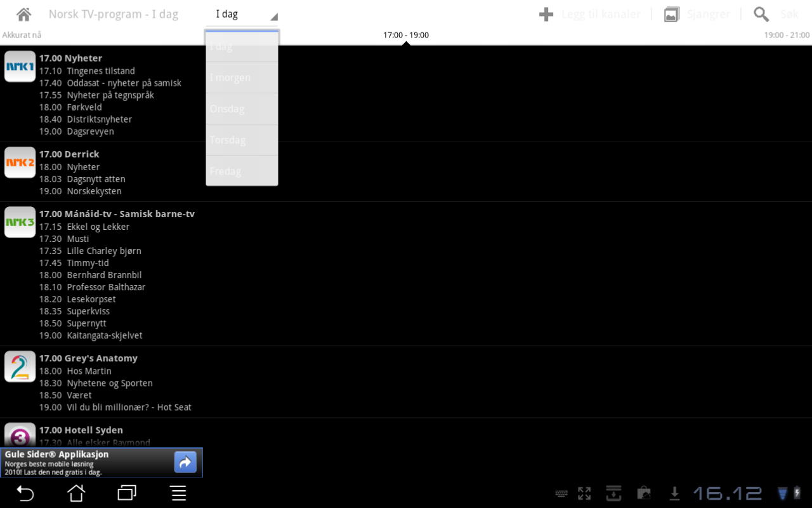Click the download arrow status icon
The width and height of the screenshot is (812, 508).
(x=674, y=493)
